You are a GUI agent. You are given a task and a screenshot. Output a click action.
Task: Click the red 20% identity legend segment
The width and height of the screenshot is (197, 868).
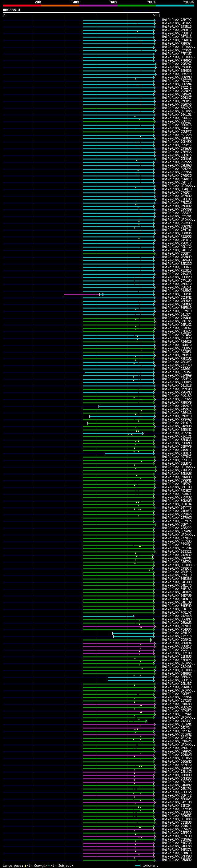pyautogui.click(x=22, y=6)
